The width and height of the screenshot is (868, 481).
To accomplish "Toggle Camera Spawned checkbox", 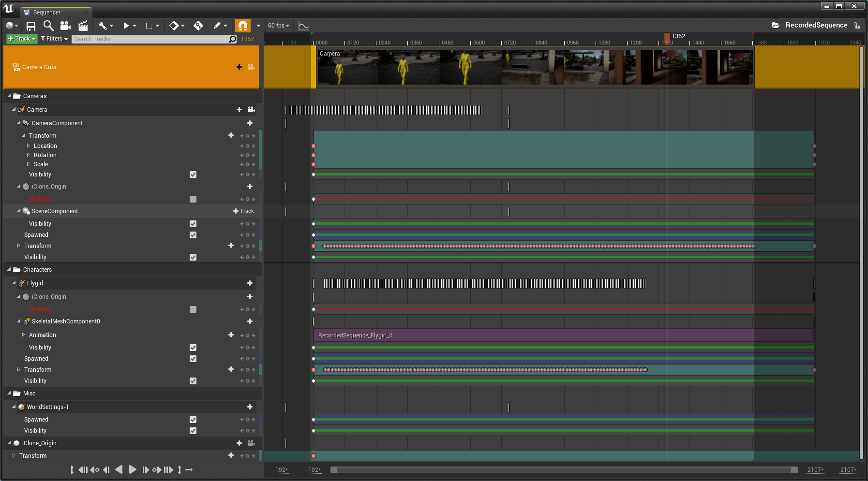I will 193,235.
